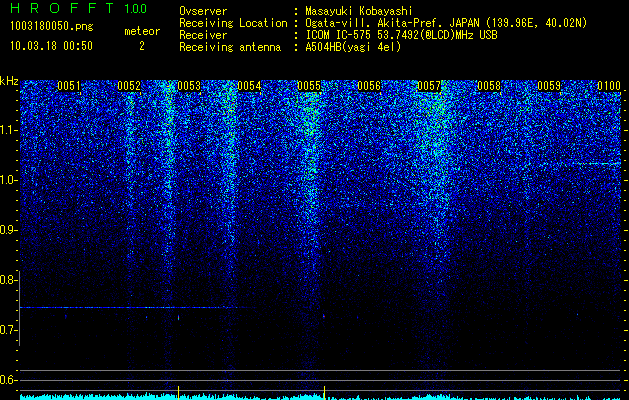Click the "Receiving Location" label

coord(233,23)
